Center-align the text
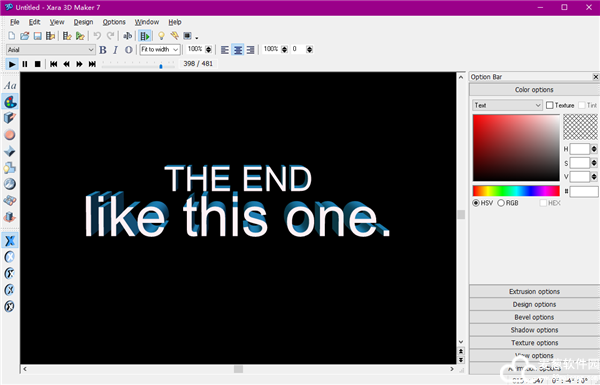The height and width of the screenshot is (385, 600). [238, 50]
